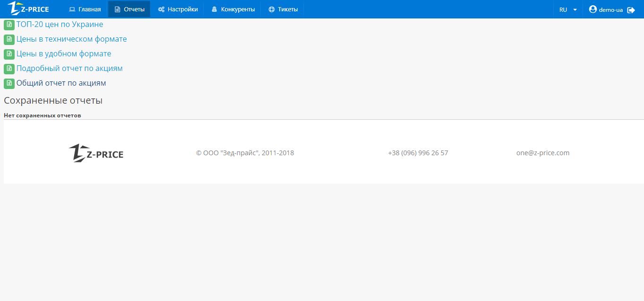Open Цены в удобном формате report
Screen dimensions: 644x301
(64, 54)
